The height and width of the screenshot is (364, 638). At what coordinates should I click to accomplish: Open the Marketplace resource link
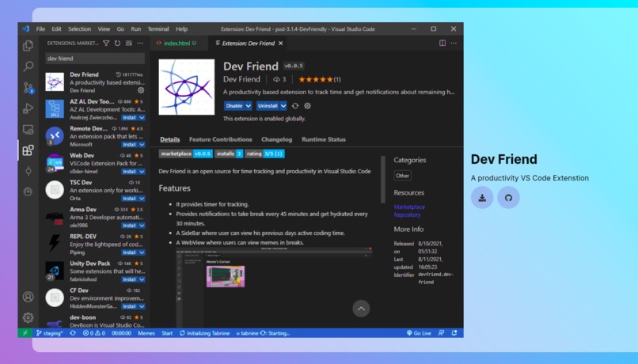tap(409, 207)
